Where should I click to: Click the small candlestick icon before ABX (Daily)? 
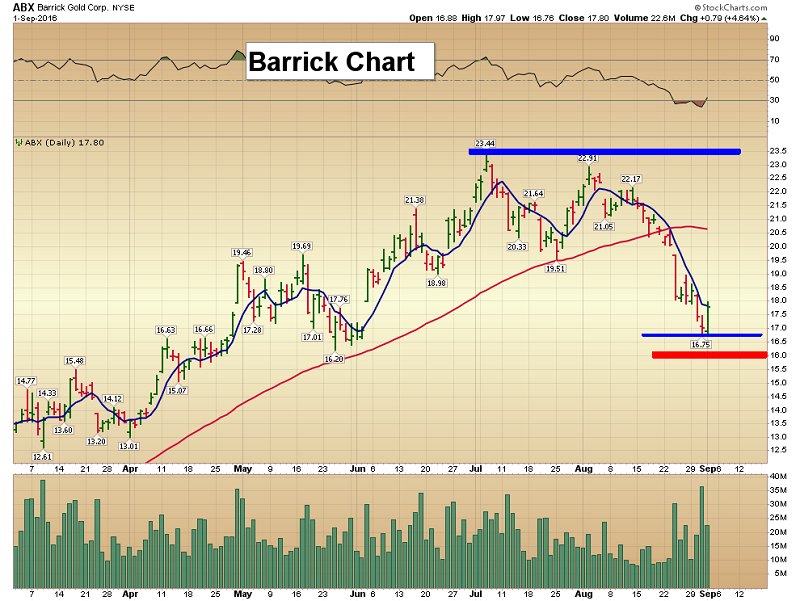point(19,143)
